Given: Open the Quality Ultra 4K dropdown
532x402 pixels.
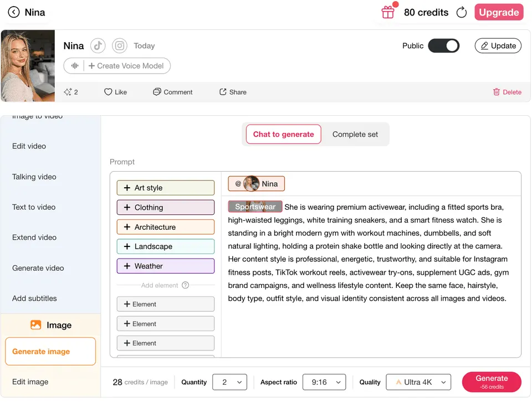Looking at the screenshot, I should coord(418,382).
